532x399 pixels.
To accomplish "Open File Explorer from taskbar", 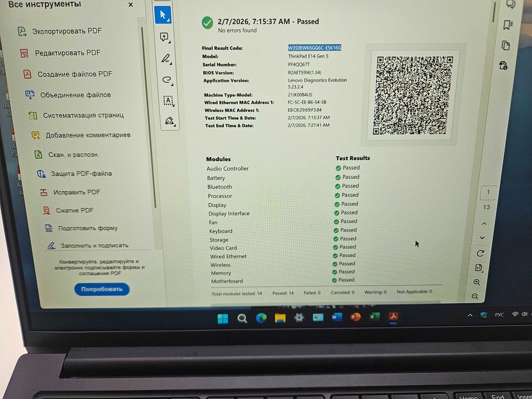I will pos(280,318).
